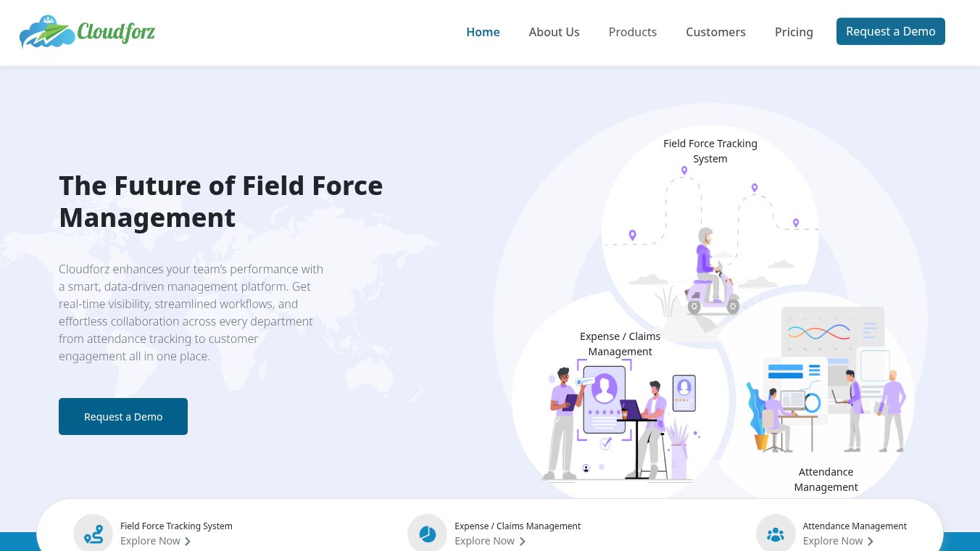980x551 pixels.
Task: Click chevron beside Attendance Management Explore Now
Action: point(871,542)
